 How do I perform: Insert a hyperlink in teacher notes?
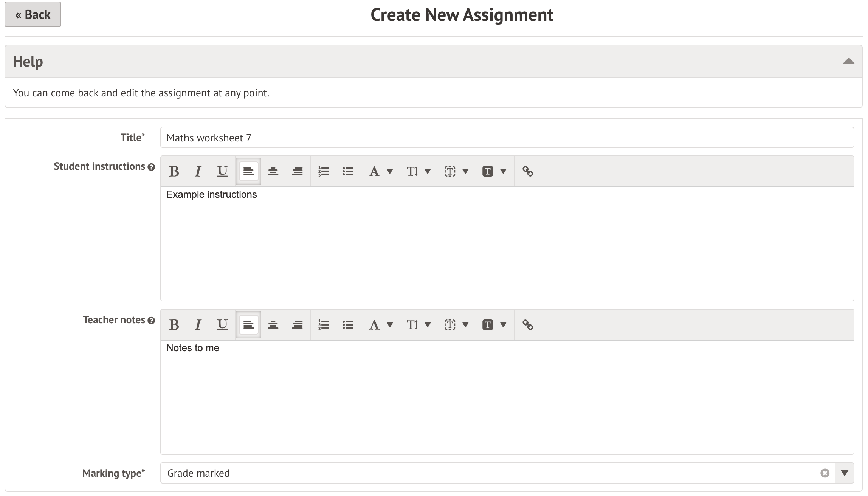tap(528, 324)
